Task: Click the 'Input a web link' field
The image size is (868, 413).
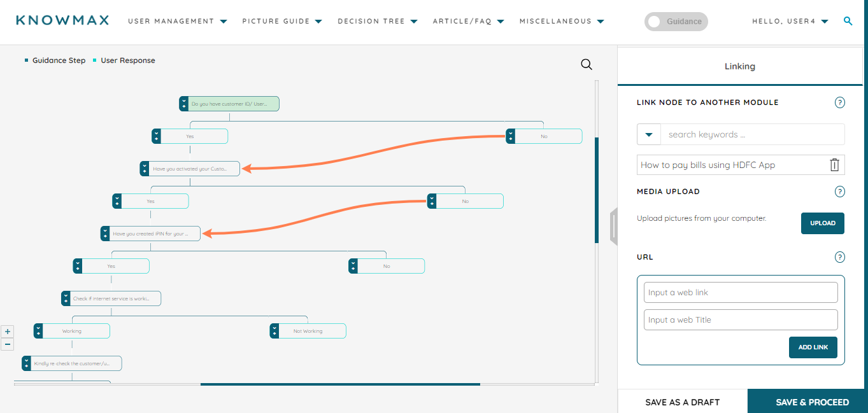Action: (741, 293)
